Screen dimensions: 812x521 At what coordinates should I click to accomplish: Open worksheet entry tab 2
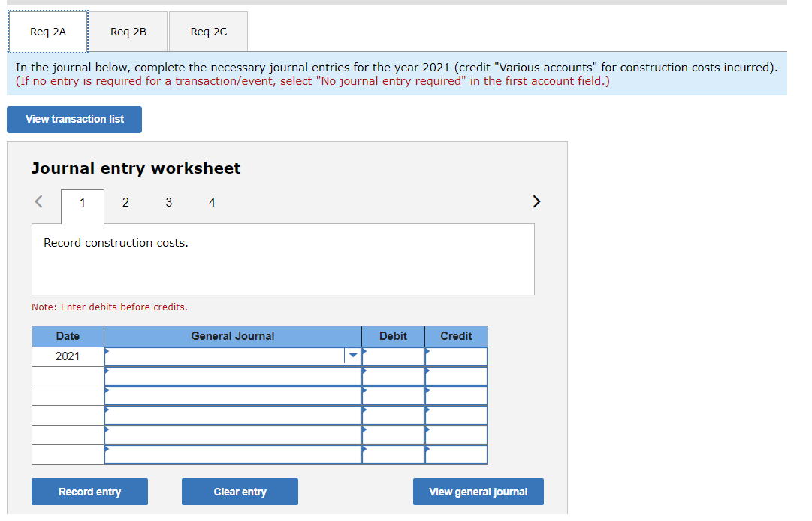click(125, 203)
